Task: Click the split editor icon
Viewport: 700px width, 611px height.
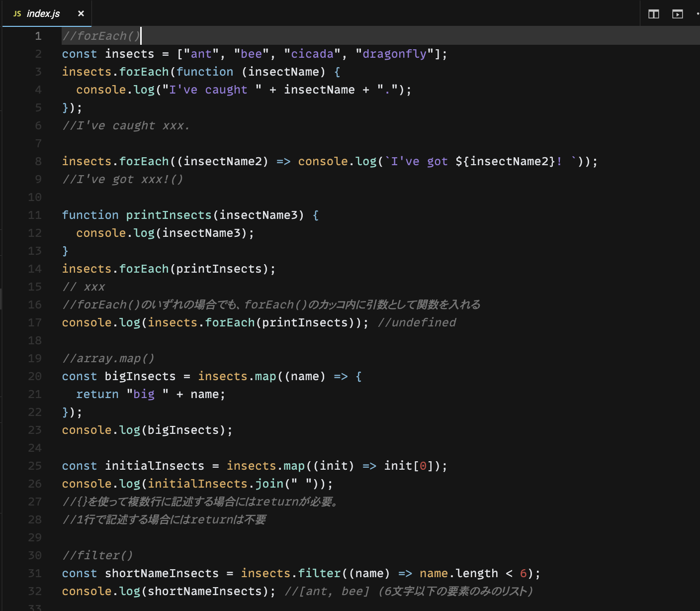Action: coord(654,14)
